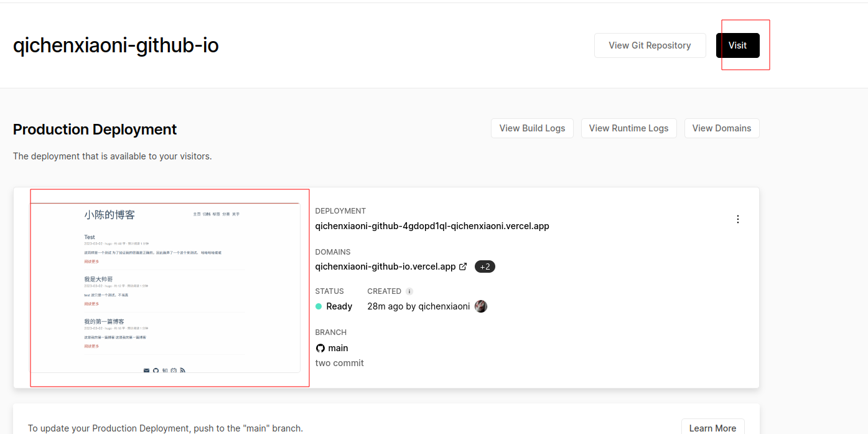This screenshot has height=434, width=868.
Task: Open the external link icon beside the domain
Action: pyautogui.click(x=463, y=267)
